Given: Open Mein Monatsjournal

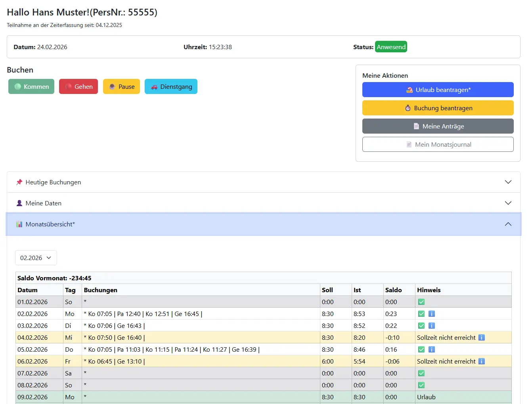Looking at the screenshot, I should coord(438,144).
